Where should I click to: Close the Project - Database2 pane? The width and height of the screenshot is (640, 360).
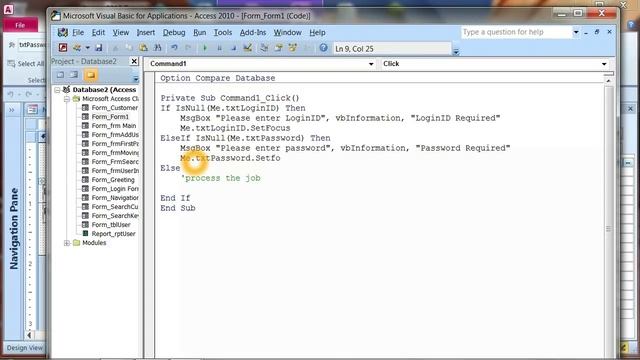tap(134, 61)
